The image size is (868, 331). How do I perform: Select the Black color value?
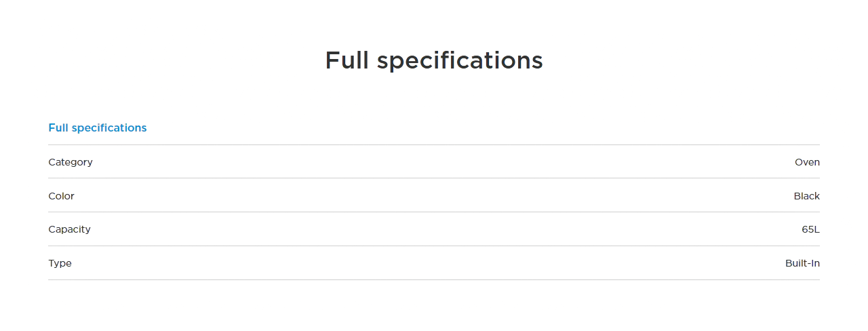coord(806,196)
